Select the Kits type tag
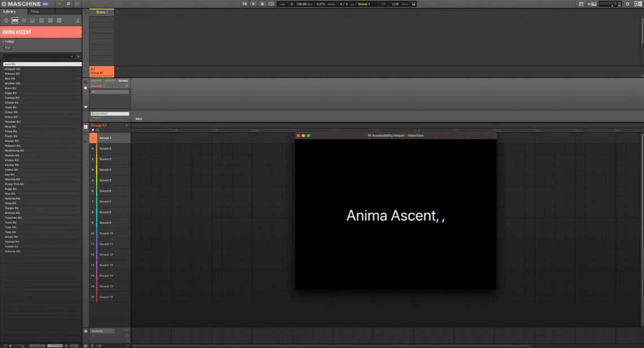 point(8,47)
